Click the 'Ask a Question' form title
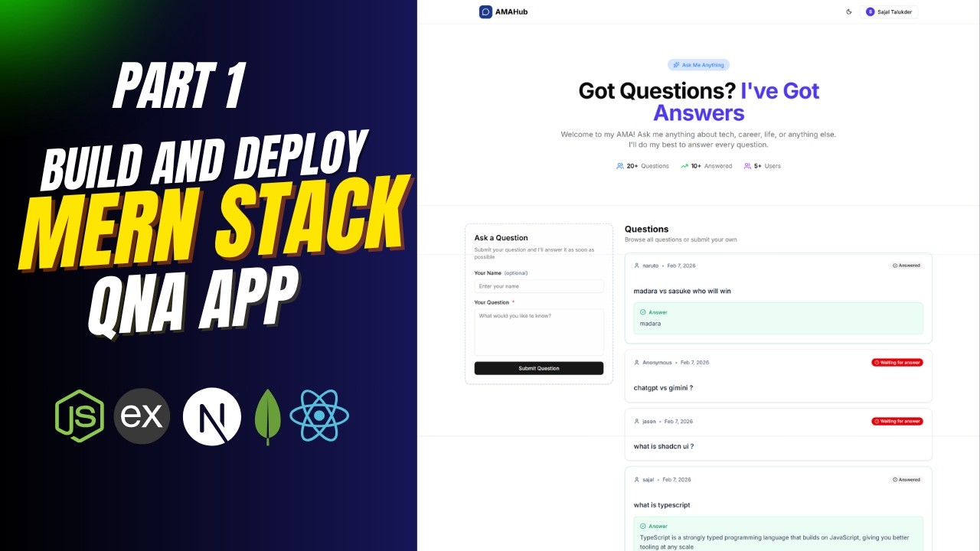The image size is (980, 551). (501, 238)
